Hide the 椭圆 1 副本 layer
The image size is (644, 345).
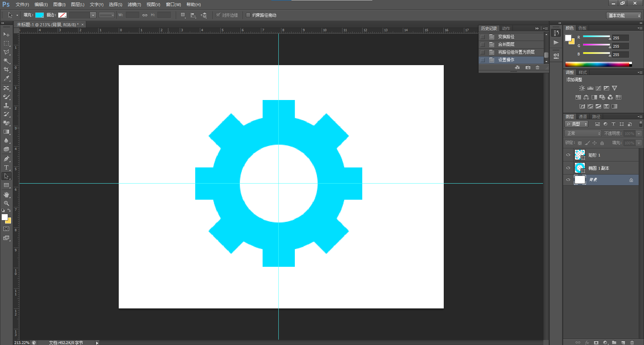(568, 168)
